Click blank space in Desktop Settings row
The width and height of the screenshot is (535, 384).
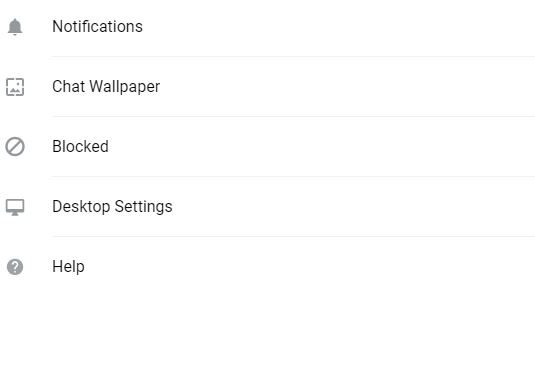point(355,207)
